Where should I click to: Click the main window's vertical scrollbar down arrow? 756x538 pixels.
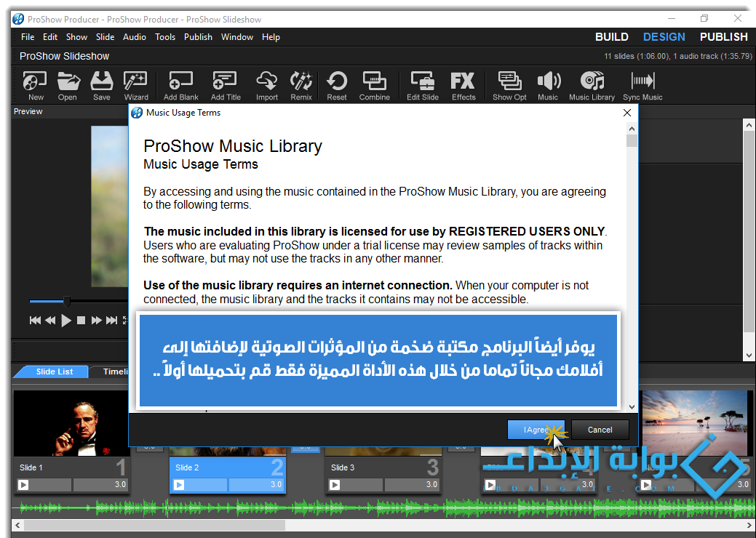(749, 356)
